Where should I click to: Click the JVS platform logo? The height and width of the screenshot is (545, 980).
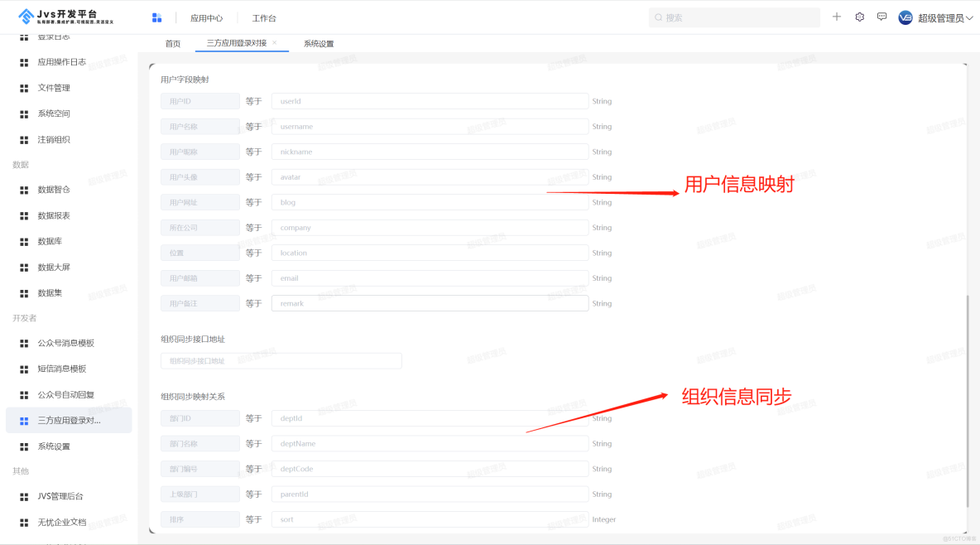66,17
